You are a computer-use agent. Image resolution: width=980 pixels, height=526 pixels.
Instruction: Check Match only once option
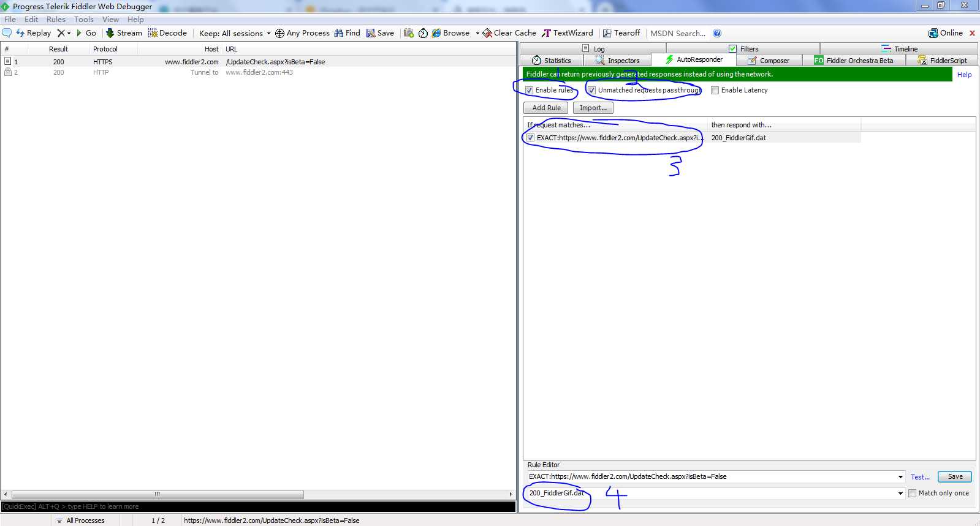click(x=912, y=493)
